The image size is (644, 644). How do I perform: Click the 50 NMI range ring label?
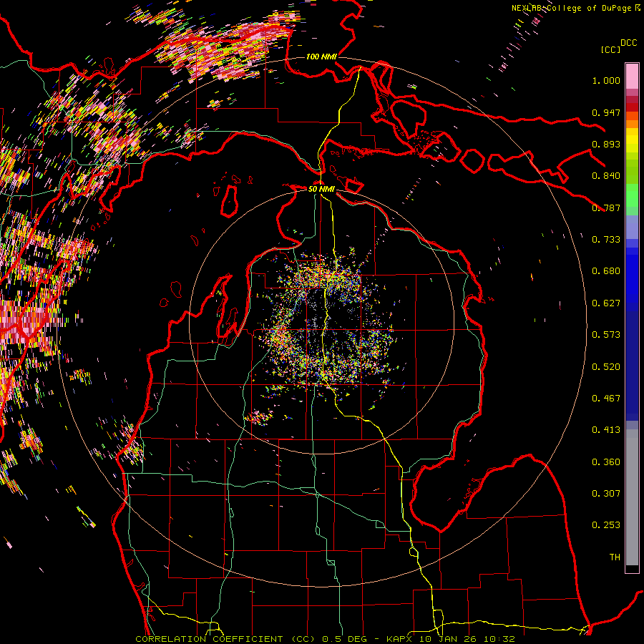point(321,189)
